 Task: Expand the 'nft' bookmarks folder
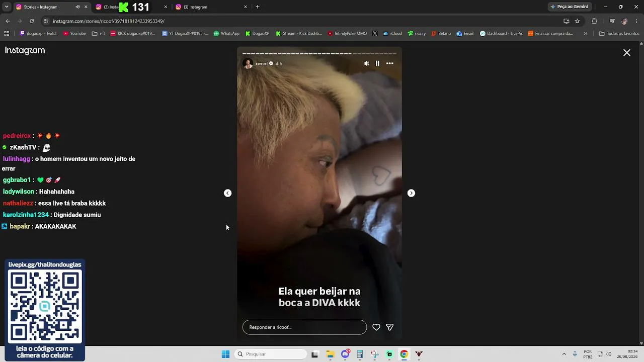[x=99, y=34]
